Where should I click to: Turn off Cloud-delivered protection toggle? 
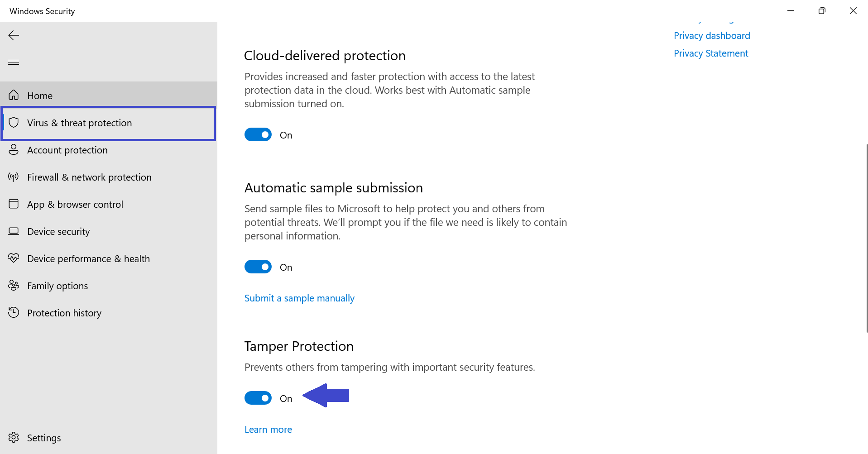click(x=258, y=134)
